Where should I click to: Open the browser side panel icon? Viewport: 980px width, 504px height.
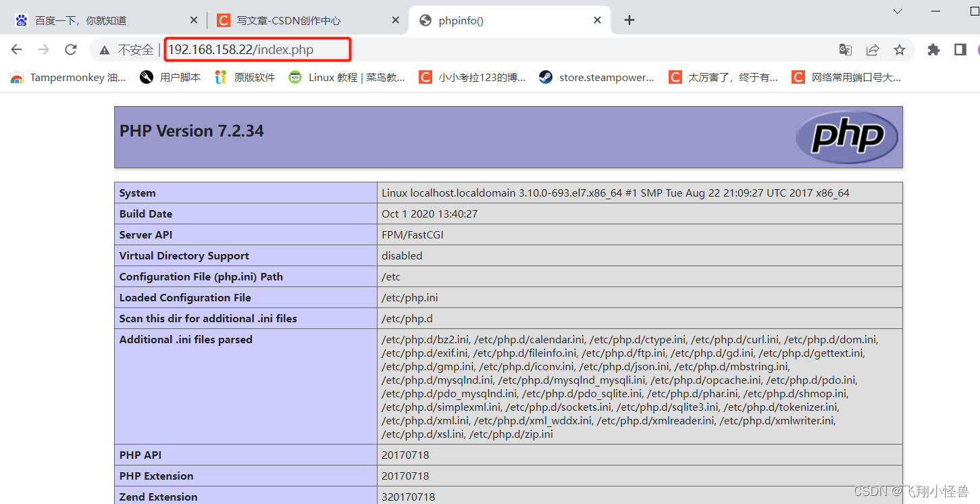tap(960, 49)
